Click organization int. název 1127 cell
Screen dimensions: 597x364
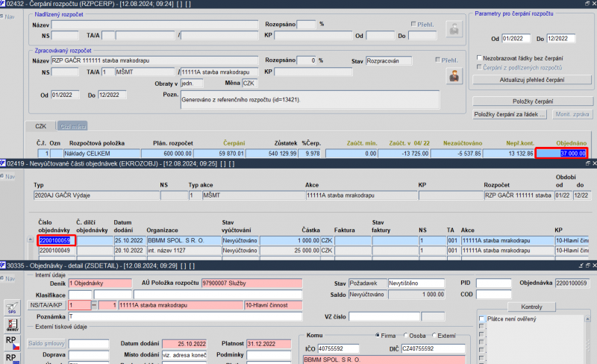(x=184, y=251)
